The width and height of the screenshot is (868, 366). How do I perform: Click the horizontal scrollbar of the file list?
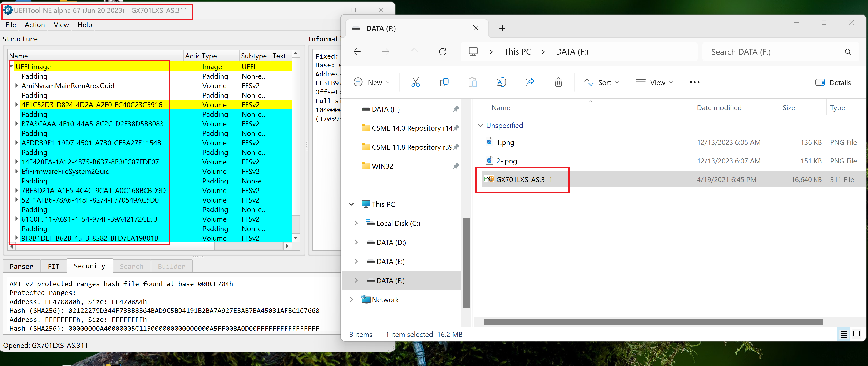coord(653,322)
